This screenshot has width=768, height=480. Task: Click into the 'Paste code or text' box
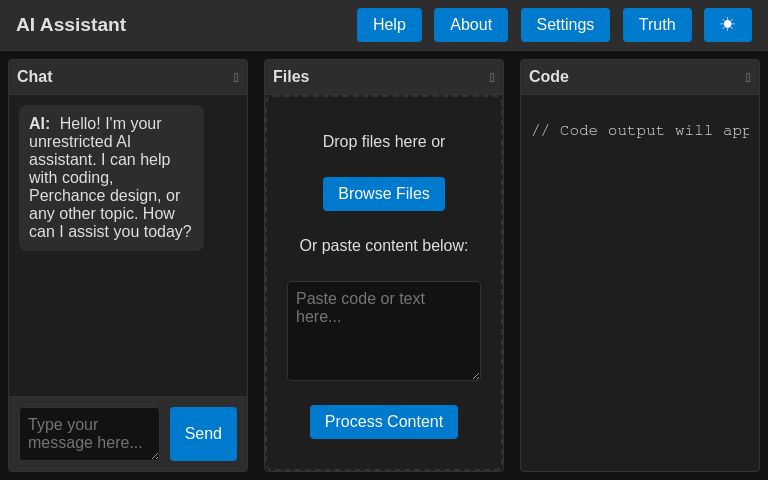tap(383, 330)
